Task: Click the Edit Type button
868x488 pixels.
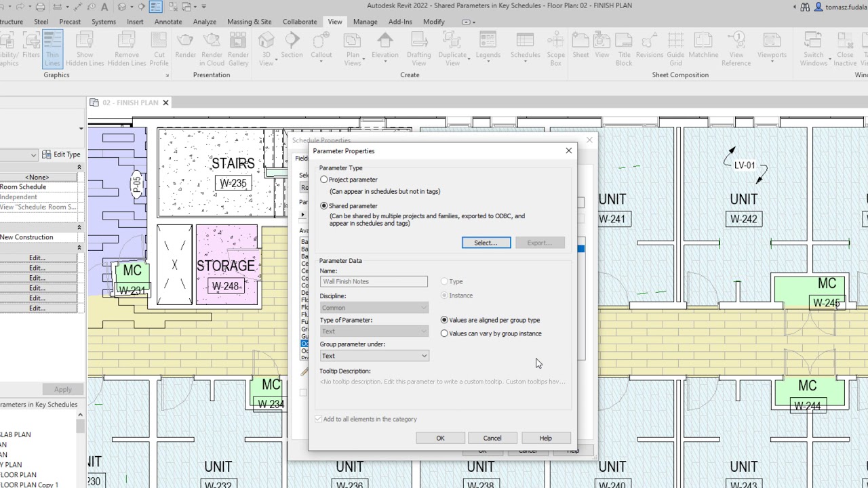Action: point(61,155)
